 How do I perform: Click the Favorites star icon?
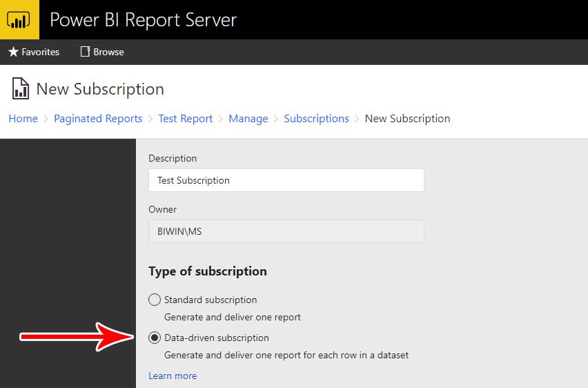(x=13, y=52)
